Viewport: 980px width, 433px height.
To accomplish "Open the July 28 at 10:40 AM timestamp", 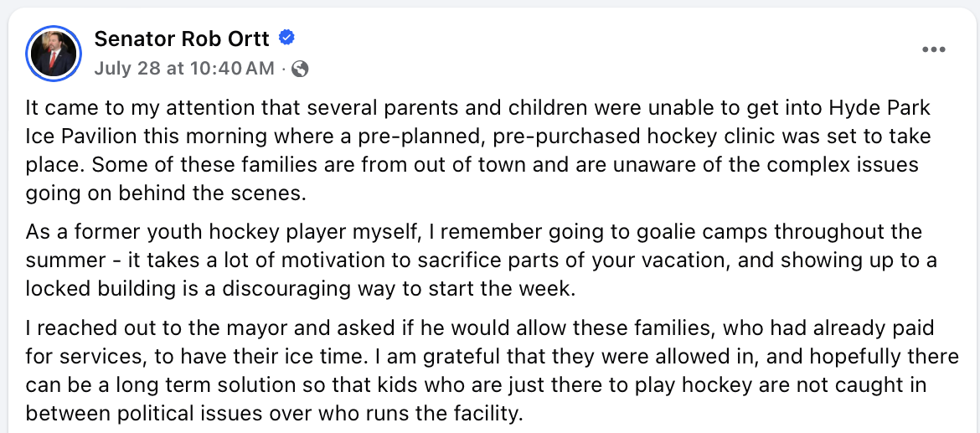I will pos(184,68).
